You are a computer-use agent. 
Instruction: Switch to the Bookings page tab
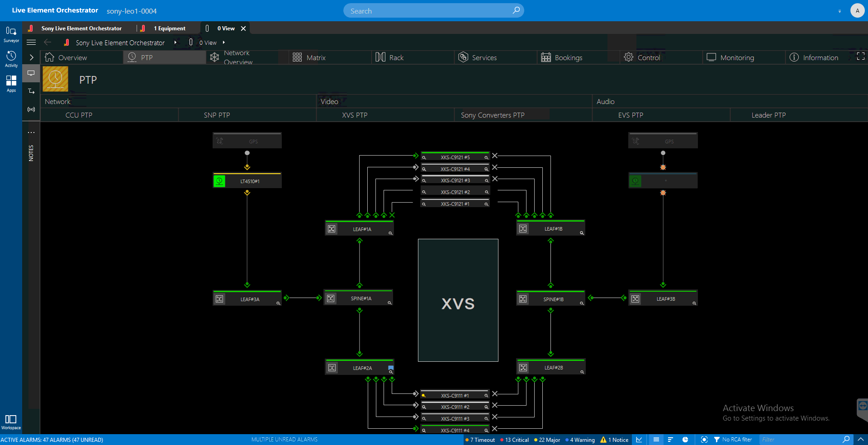pyautogui.click(x=578, y=57)
